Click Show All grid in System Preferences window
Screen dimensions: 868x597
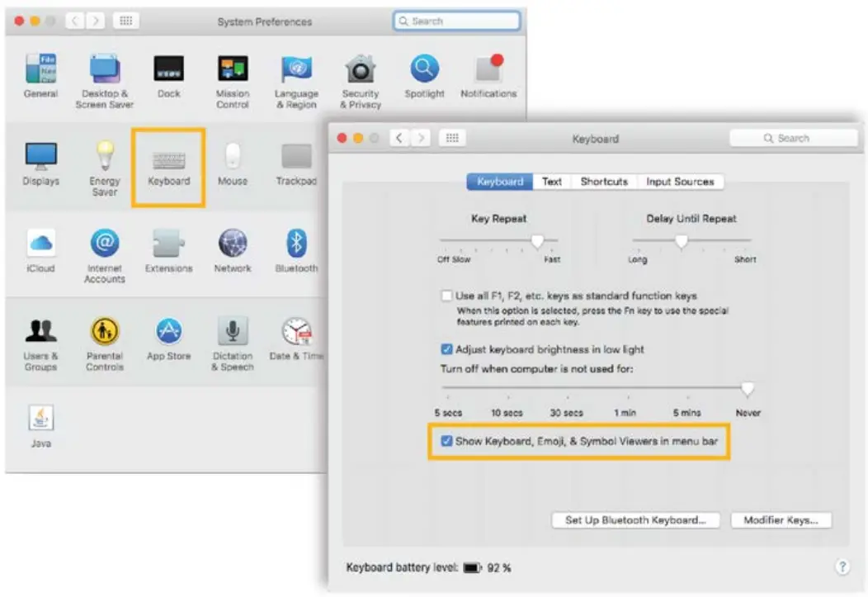pyautogui.click(x=126, y=21)
